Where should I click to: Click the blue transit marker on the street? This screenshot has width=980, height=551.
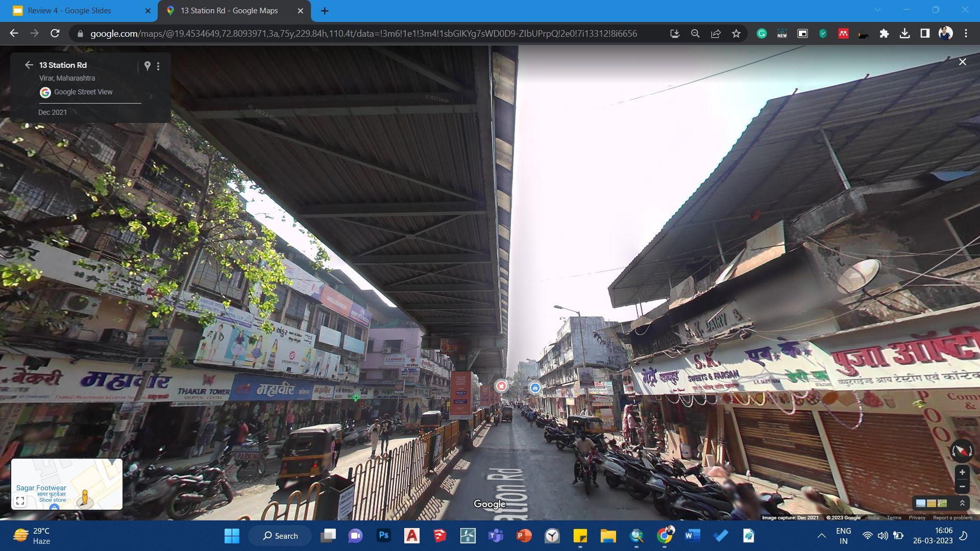coord(534,388)
